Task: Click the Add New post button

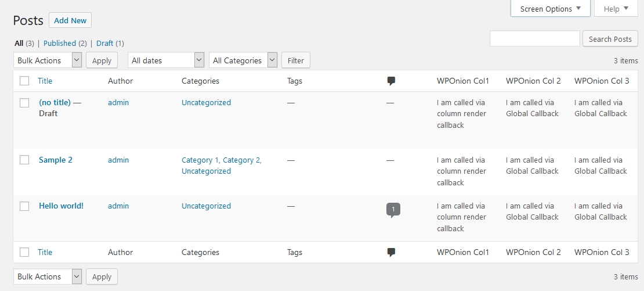Action: [70, 20]
